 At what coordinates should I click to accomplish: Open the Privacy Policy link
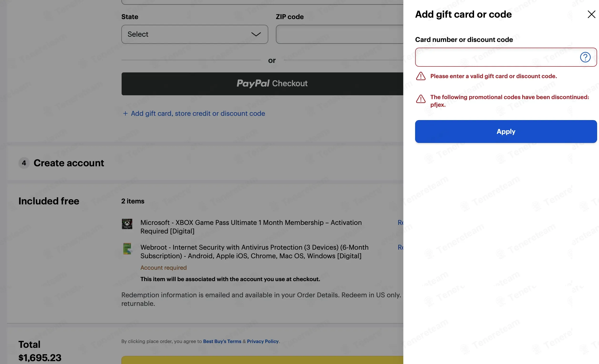263,341
